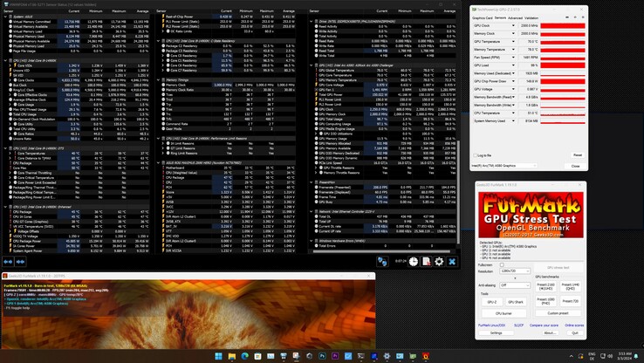Screen dimensions: 644x363
Task: Open Online scores link in FurMark
Action: tap(574, 325)
